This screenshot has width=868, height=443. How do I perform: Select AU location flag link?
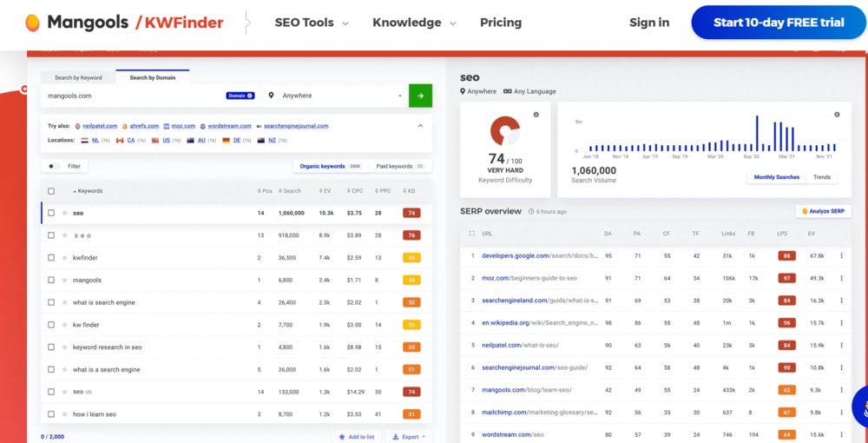[x=201, y=141]
